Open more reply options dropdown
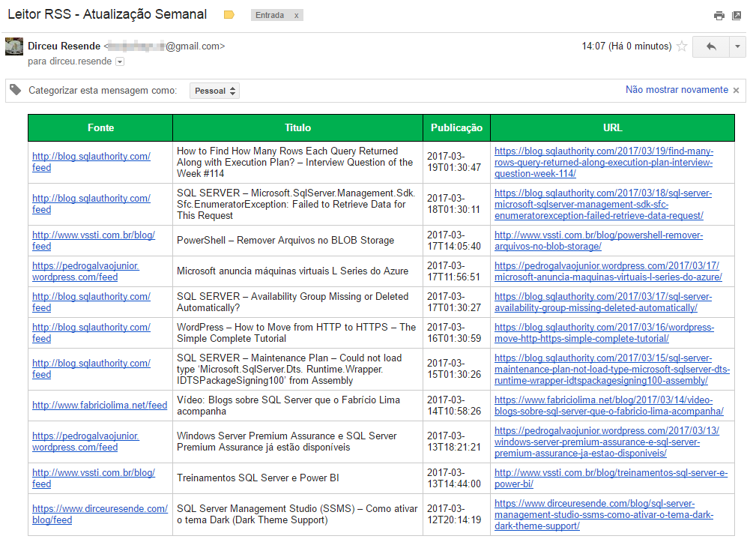The width and height of the screenshot is (756, 545). pyautogui.click(x=737, y=46)
